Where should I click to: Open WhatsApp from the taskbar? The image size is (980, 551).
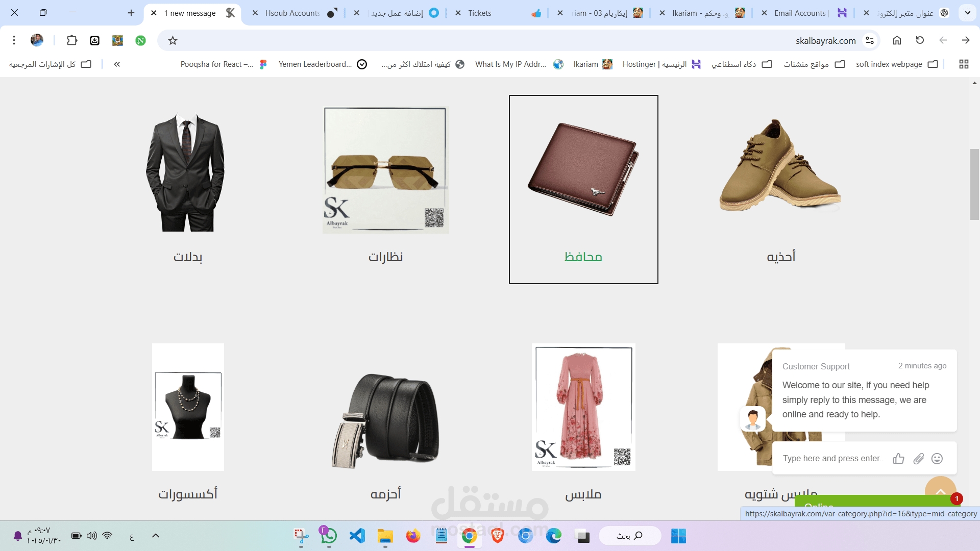point(329,536)
